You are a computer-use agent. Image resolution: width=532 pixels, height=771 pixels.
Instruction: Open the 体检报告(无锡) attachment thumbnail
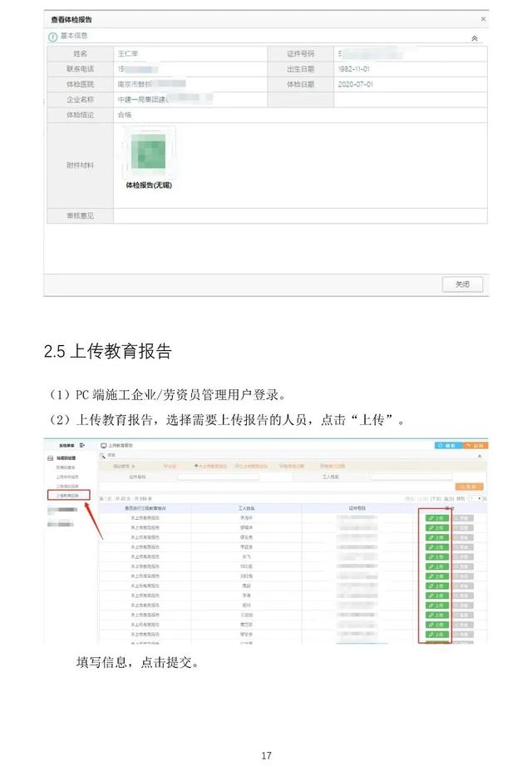pyautogui.click(x=147, y=154)
